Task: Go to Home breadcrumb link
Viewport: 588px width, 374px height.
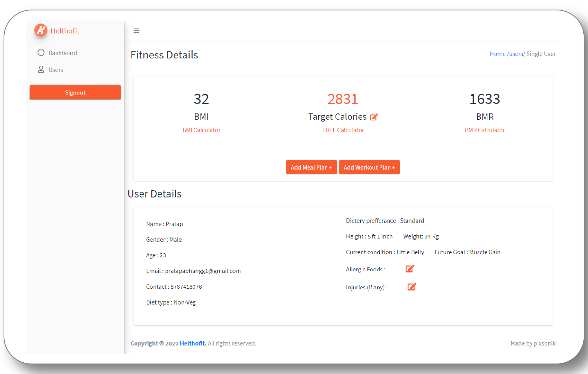Action: point(498,54)
